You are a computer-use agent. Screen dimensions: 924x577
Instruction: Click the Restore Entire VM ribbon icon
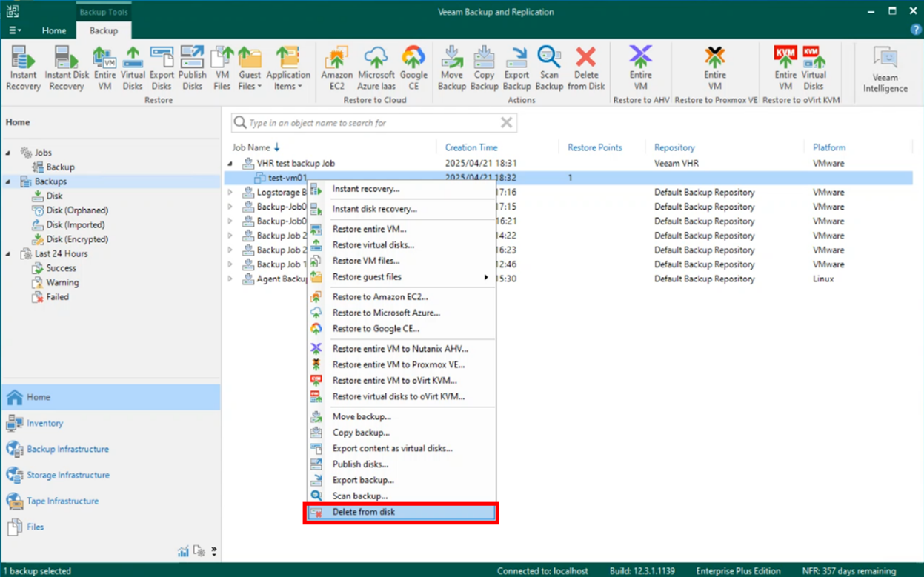[104, 68]
